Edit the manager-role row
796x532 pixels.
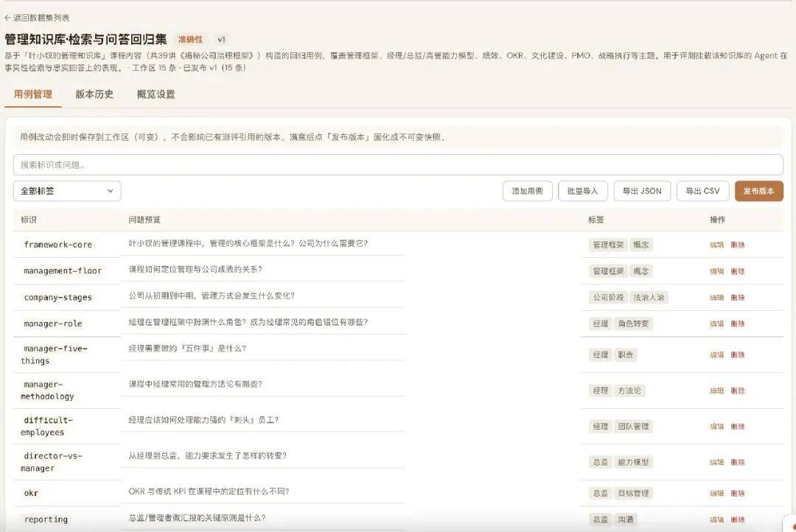(717, 324)
